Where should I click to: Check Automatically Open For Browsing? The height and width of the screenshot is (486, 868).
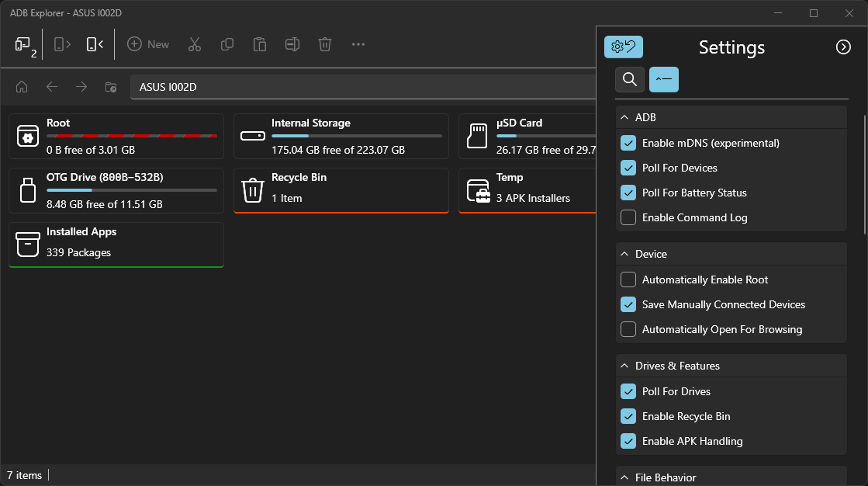coord(628,329)
